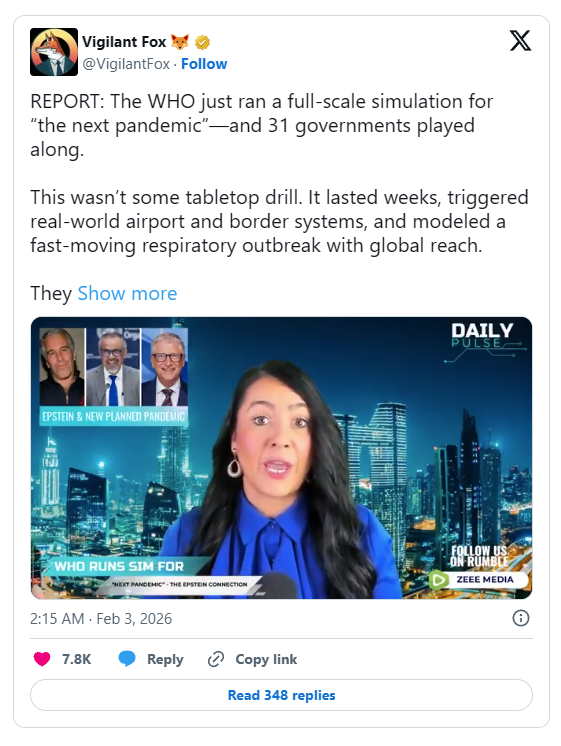Click the Reply text label
The width and height of the screenshot is (561, 746).
pyautogui.click(x=165, y=659)
